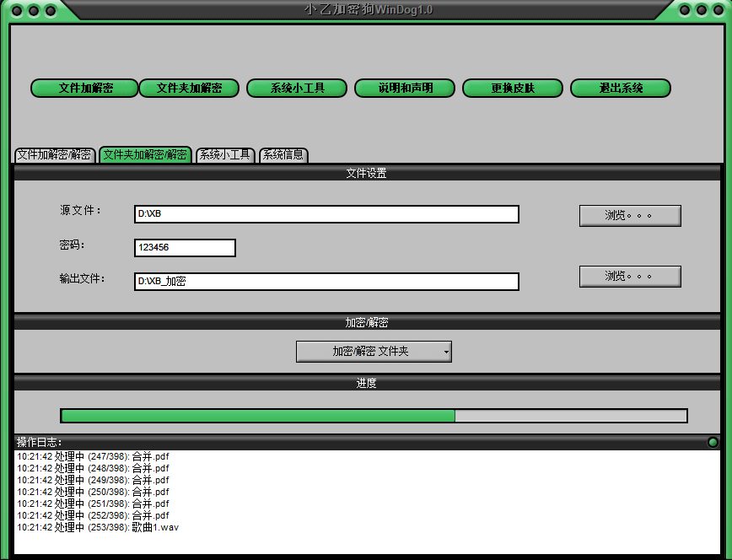Click the green 文件夹加解密 button
Viewport: 732px width, 560px height.
click(189, 88)
